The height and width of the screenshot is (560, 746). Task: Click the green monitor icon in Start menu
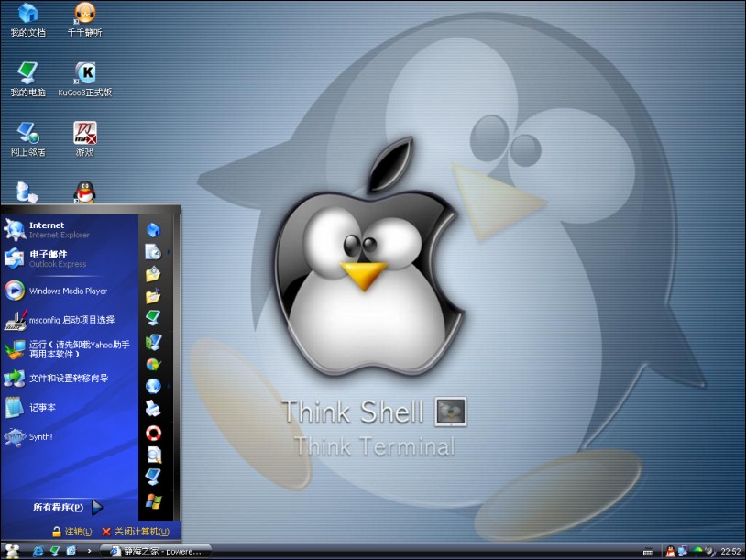(x=153, y=318)
